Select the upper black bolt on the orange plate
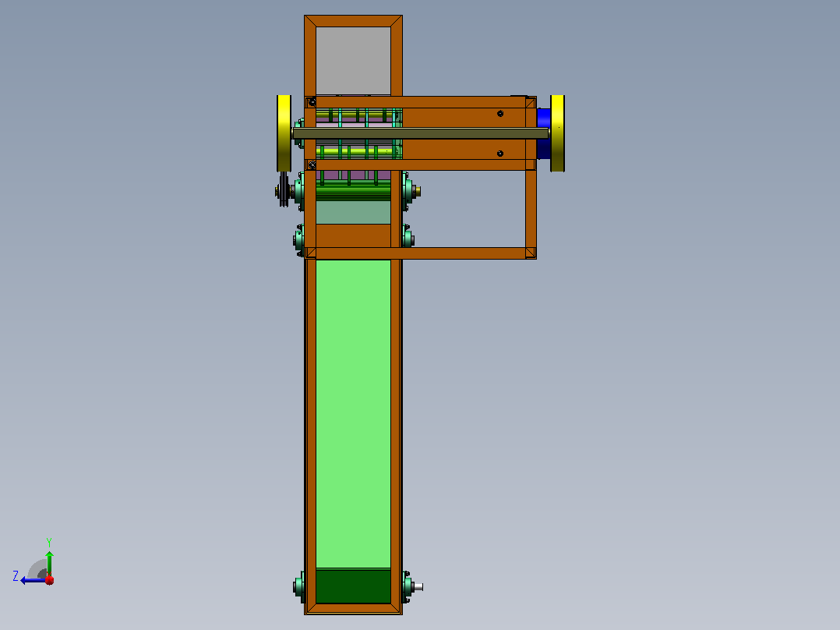 pyautogui.click(x=499, y=114)
